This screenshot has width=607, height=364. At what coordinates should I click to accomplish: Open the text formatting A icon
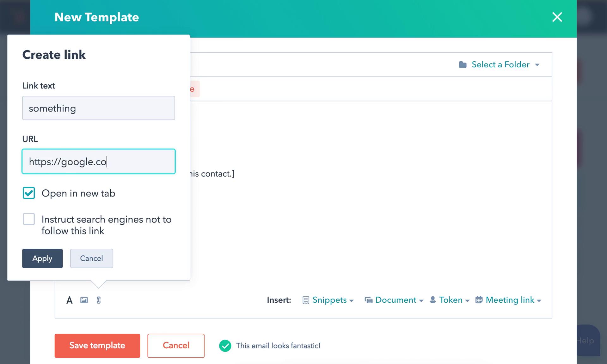70,300
